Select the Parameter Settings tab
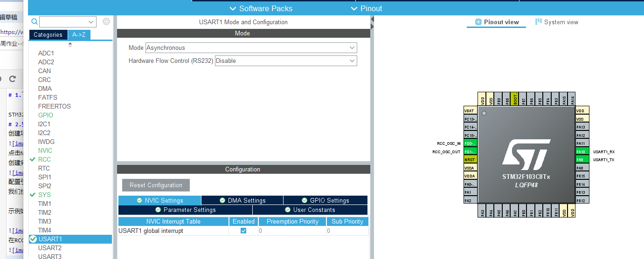 tap(186, 210)
